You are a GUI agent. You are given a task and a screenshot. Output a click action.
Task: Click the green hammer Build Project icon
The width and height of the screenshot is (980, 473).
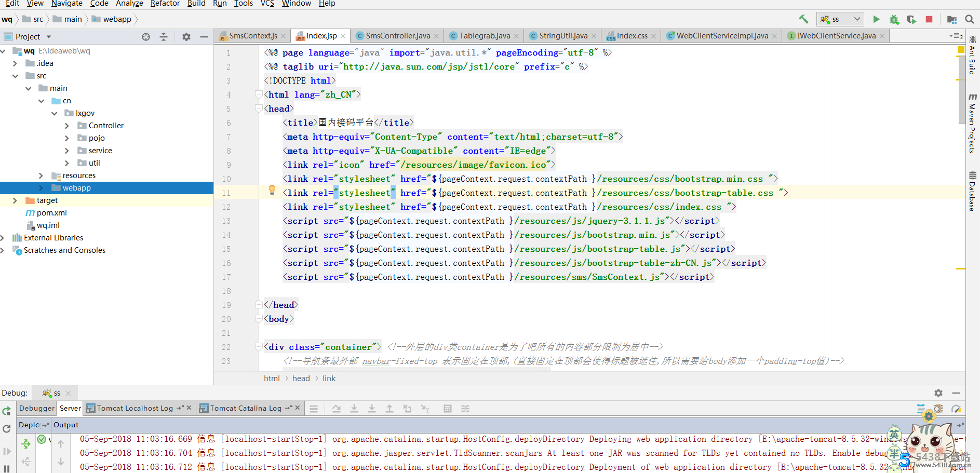coord(803,19)
